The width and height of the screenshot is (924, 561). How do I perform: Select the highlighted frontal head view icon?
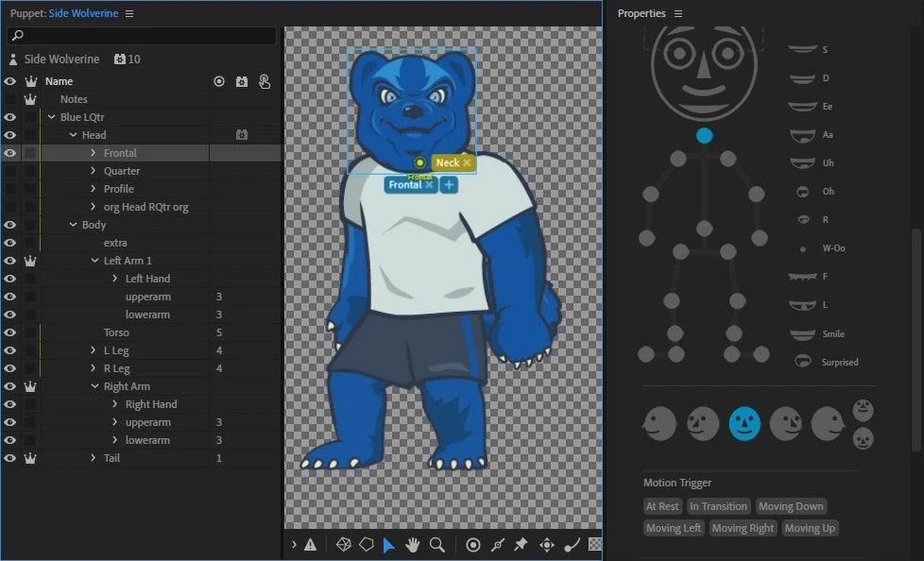[x=744, y=424]
